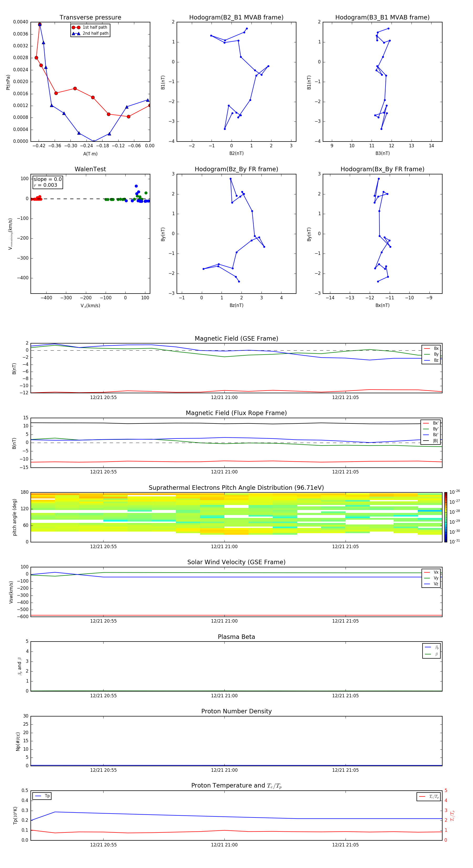This screenshot has width=473, height=868.
Task: Click the "Plasma Beta" plot title
Action: tap(236, 637)
